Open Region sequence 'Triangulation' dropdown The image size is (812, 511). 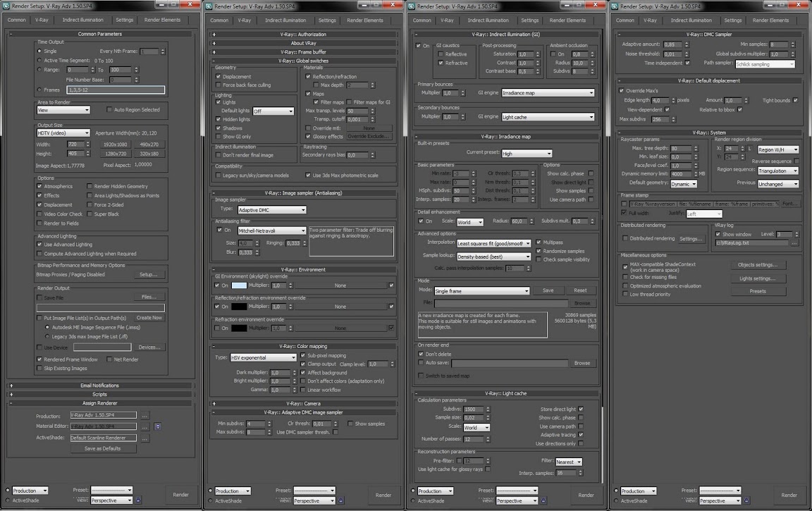tap(778, 171)
